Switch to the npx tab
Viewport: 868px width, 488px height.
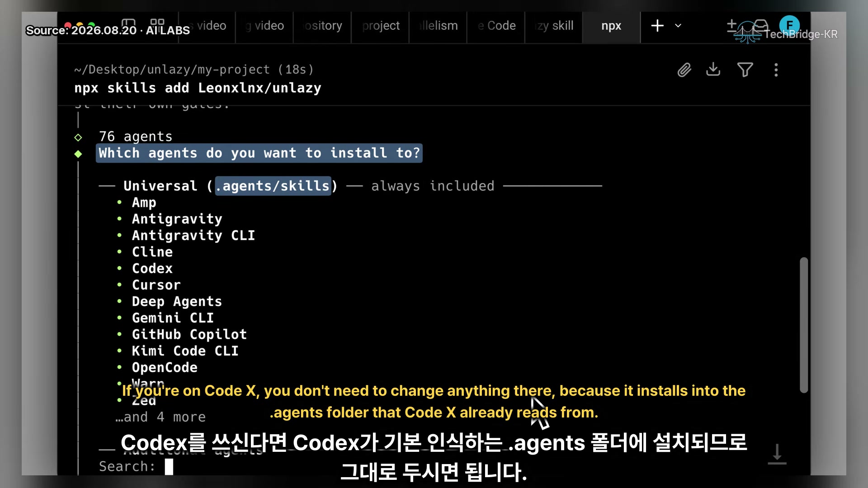coord(611,26)
